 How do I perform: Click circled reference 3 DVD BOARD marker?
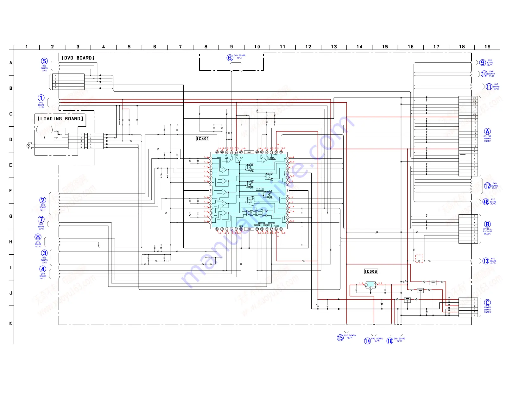[44, 253]
